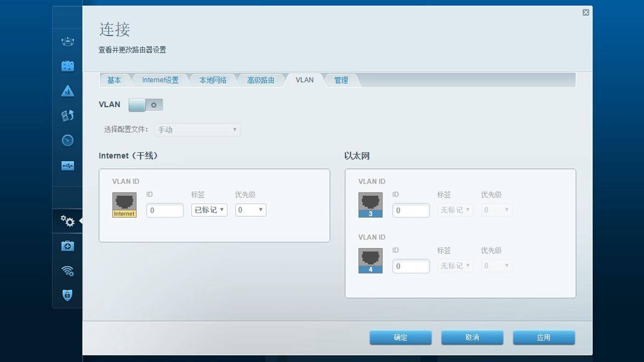Open the 配置文件 profile dropdown
Viewport: 644px width, 362px height.
pos(197,129)
